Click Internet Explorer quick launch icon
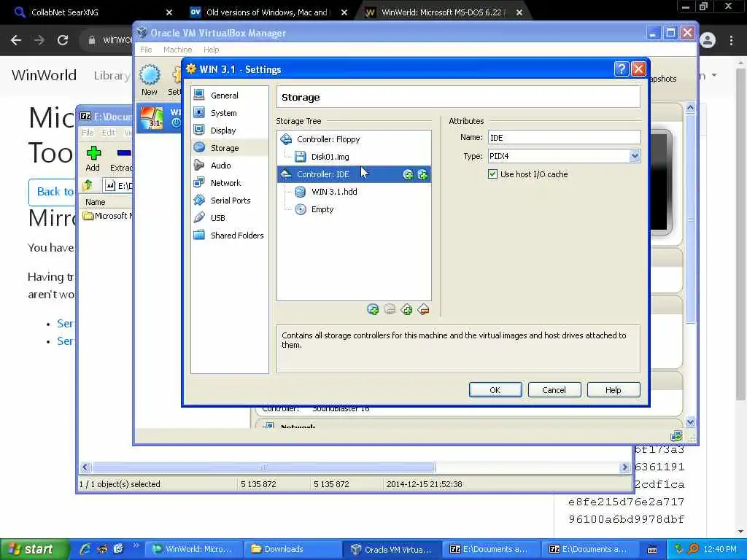 (86, 549)
